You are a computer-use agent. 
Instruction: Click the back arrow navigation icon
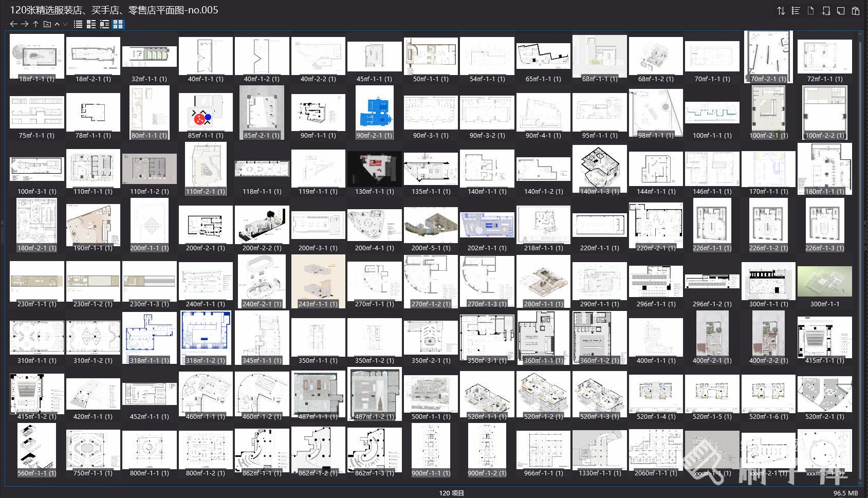click(x=14, y=24)
